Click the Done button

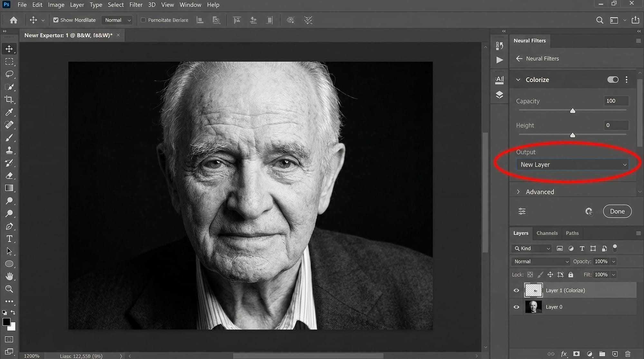tap(617, 211)
